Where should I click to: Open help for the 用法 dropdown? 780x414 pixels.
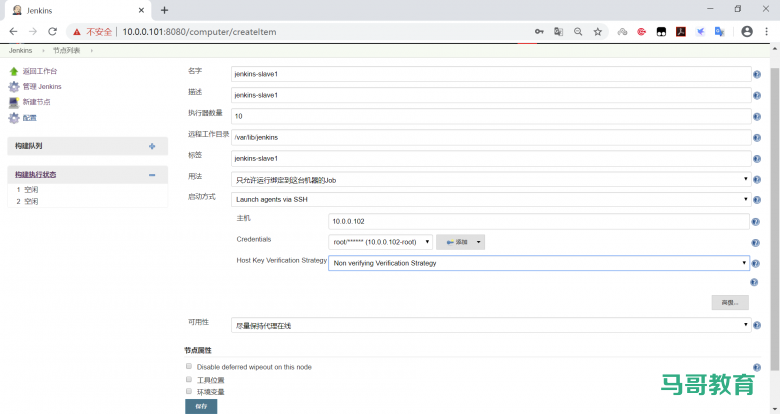pyautogui.click(x=757, y=180)
